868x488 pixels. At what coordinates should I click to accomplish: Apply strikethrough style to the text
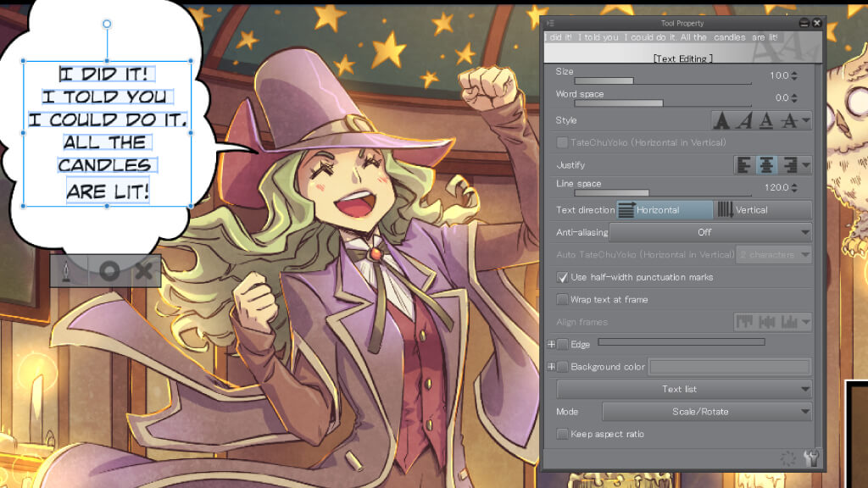[x=787, y=121]
